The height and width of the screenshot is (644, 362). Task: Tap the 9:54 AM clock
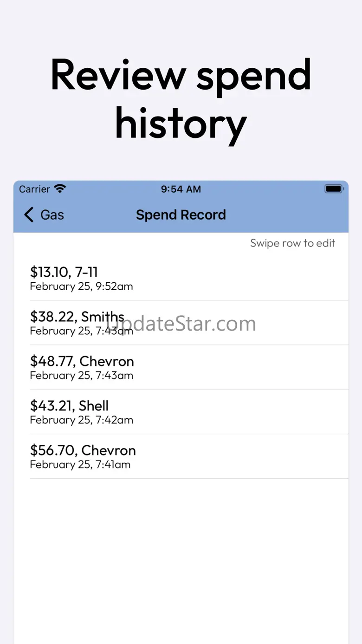181,189
